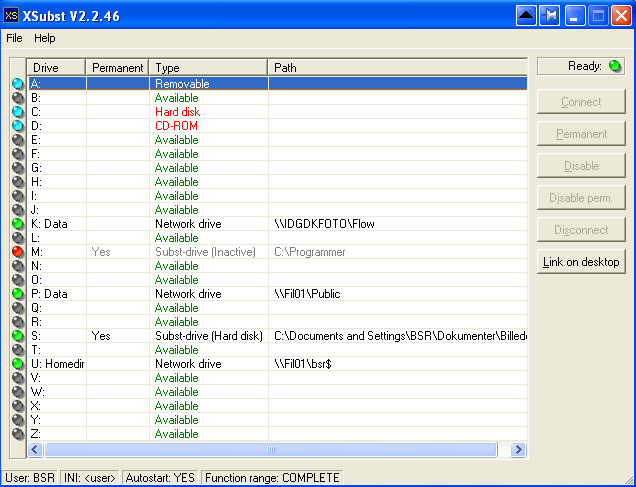Click the grey status ball beside drive T:
The width and height of the screenshot is (636, 487).
point(18,350)
